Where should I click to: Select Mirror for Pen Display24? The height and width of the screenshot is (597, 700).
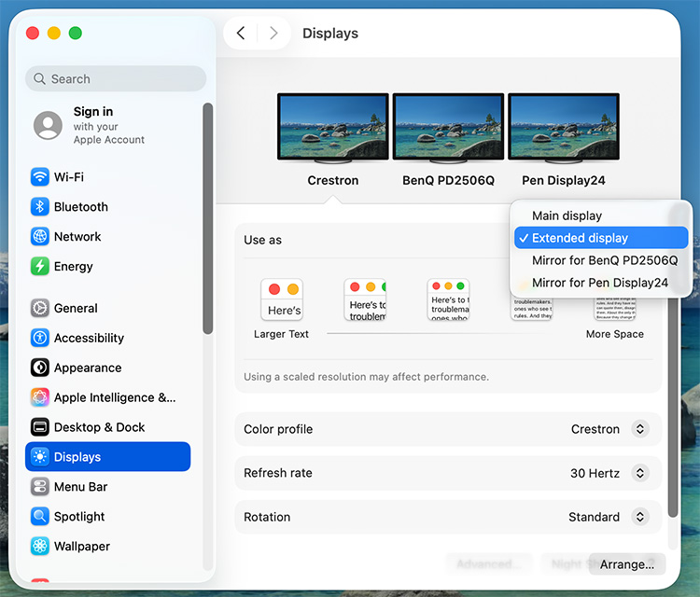pos(601,283)
